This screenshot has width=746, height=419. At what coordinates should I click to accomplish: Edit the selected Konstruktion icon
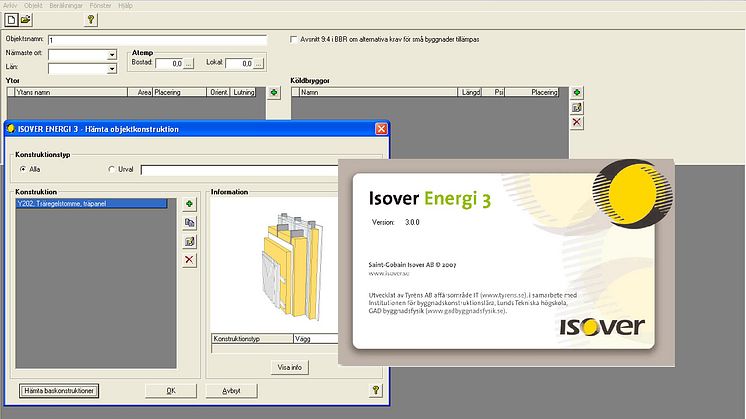pyautogui.click(x=189, y=242)
